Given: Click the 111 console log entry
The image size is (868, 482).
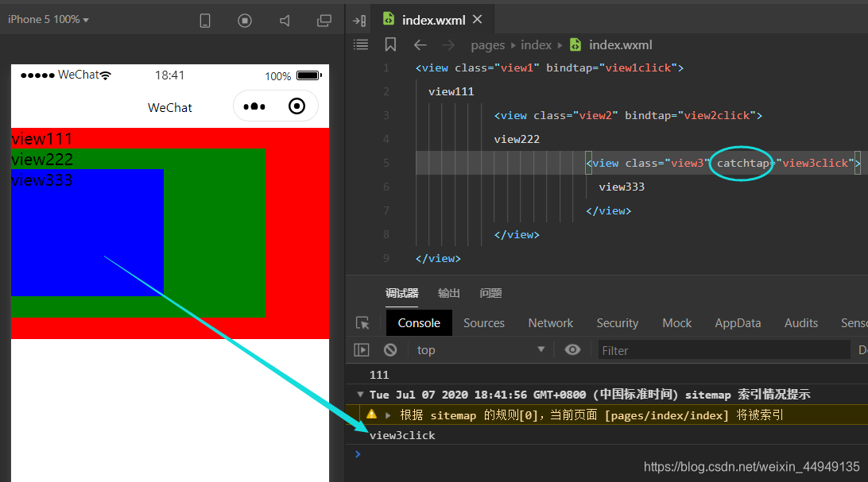Looking at the screenshot, I should 379,375.
